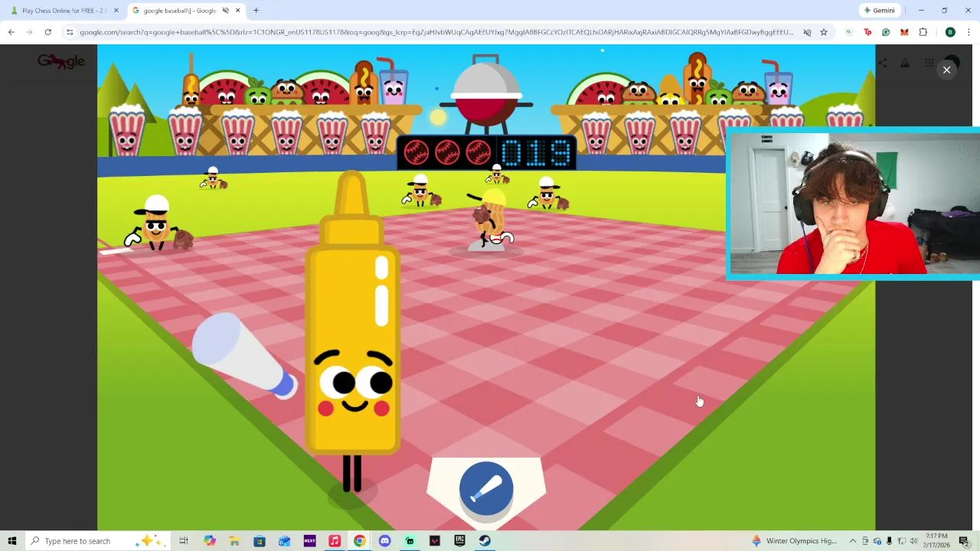980x551 pixels.
Task: Open Apple Music from the taskbar
Action: click(x=335, y=541)
